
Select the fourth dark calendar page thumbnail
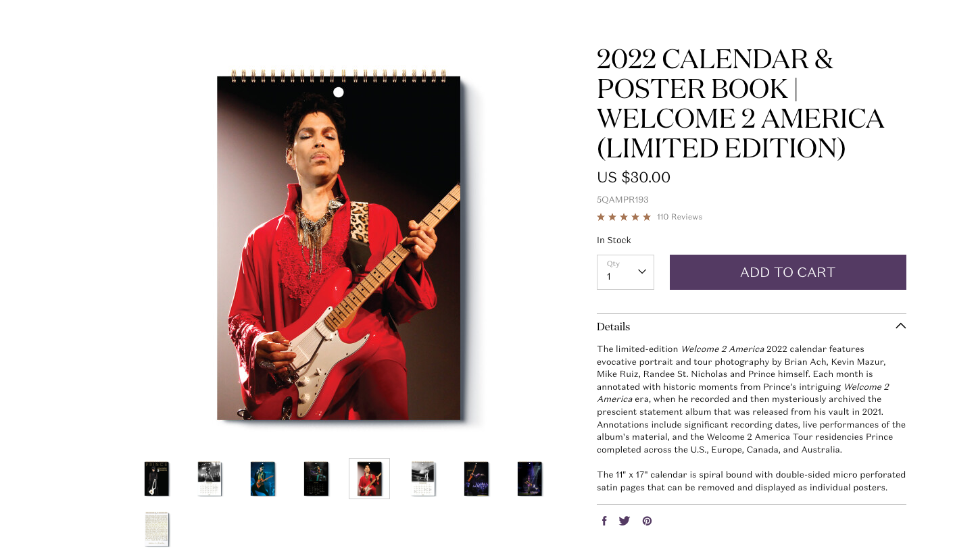point(316,479)
